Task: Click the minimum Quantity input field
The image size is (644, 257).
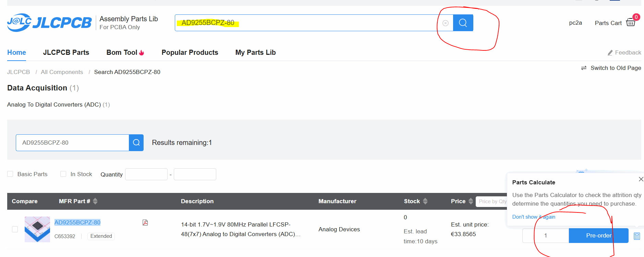Action: (x=146, y=174)
